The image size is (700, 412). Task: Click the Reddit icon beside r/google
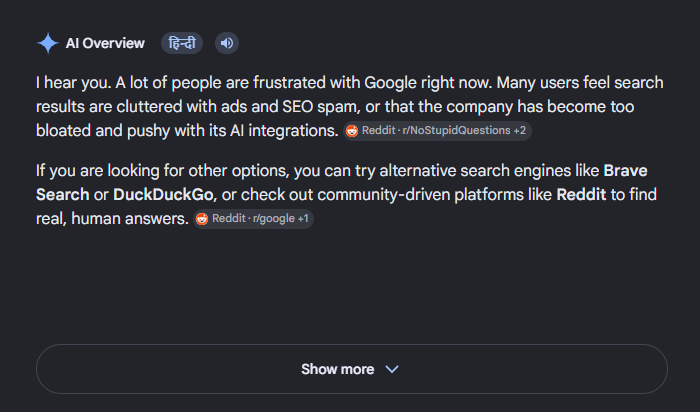(x=202, y=219)
